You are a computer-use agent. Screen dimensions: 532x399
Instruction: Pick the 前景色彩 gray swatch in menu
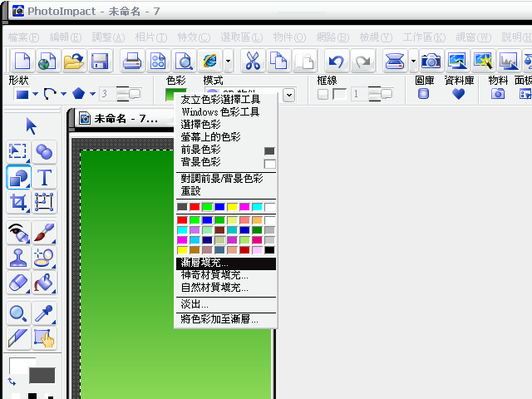point(269,151)
